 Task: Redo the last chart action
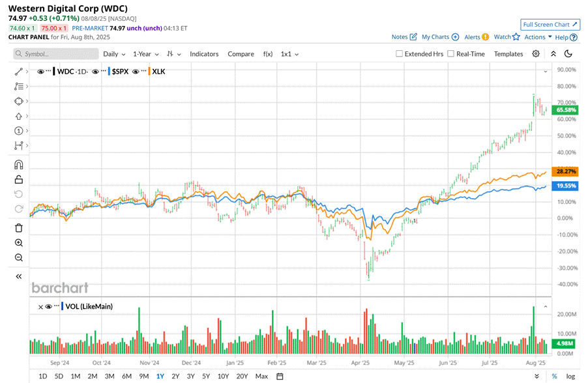19,208
